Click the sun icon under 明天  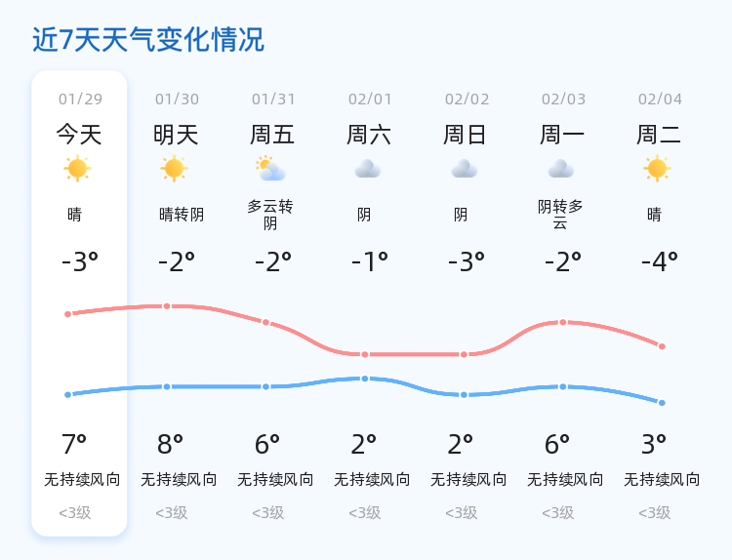174,169
